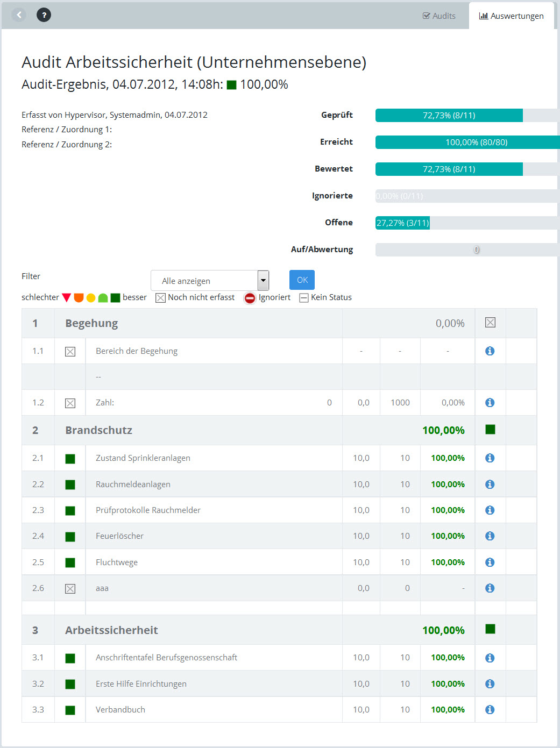Image resolution: width=560 pixels, height=748 pixels.
Task: Click the back arrow icon
Action: click(19, 15)
